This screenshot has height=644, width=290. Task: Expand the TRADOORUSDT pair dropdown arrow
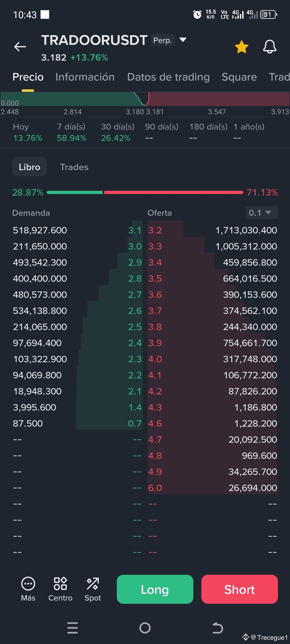point(183,40)
